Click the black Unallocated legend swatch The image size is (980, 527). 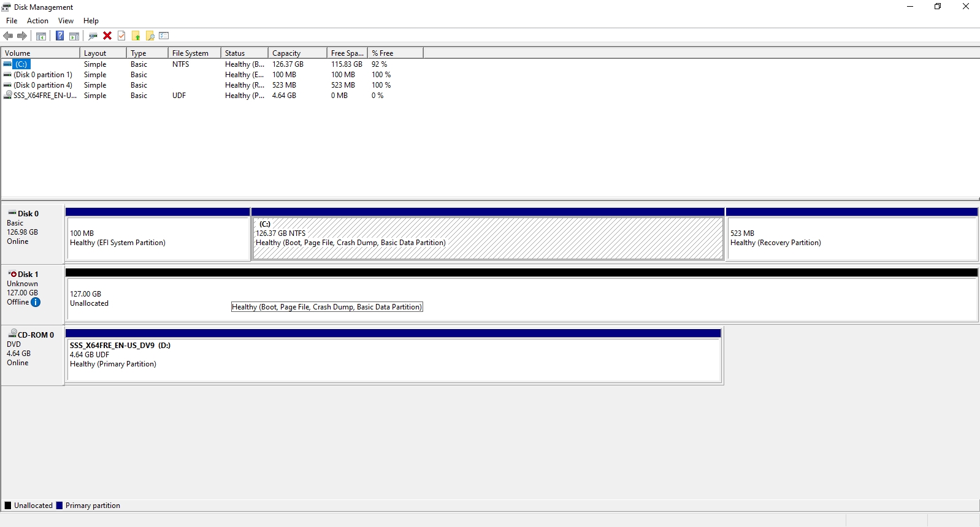click(x=8, y=506)
